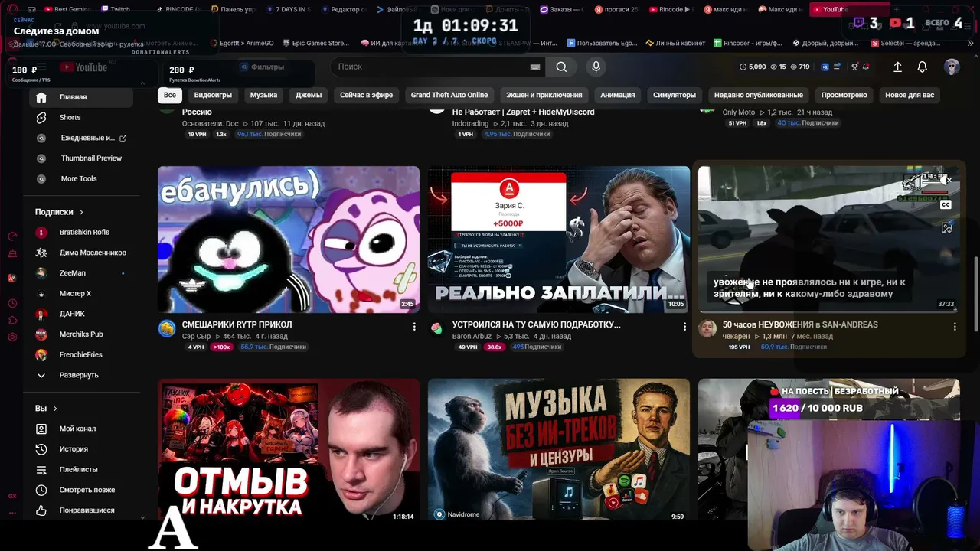Select the Grand Theft Auto Online chip

[x=449, y=95]
